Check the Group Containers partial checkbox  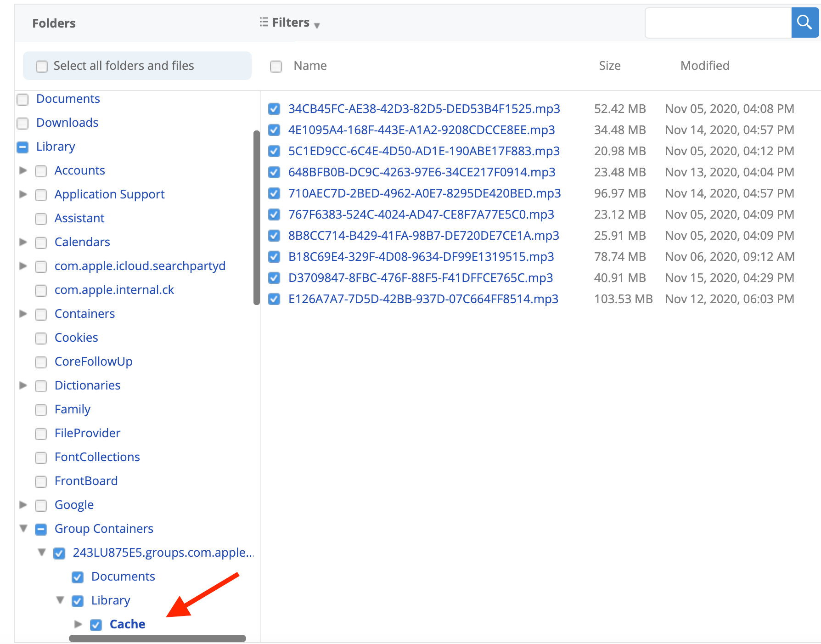coord(41,529)
